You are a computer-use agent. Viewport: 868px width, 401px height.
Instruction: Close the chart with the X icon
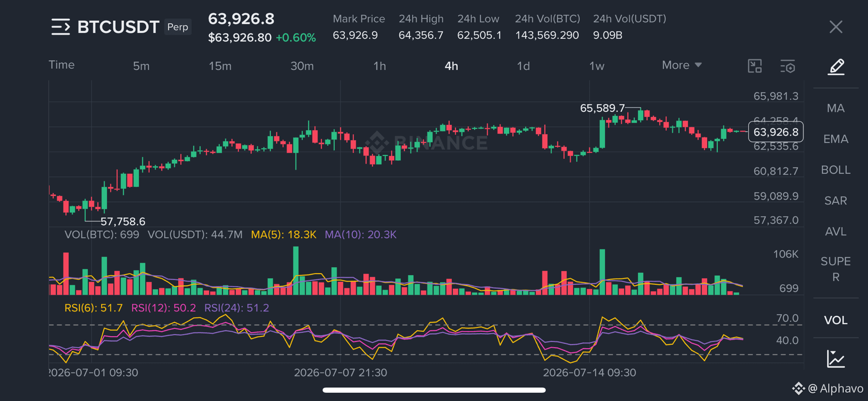tap(836, 27)
